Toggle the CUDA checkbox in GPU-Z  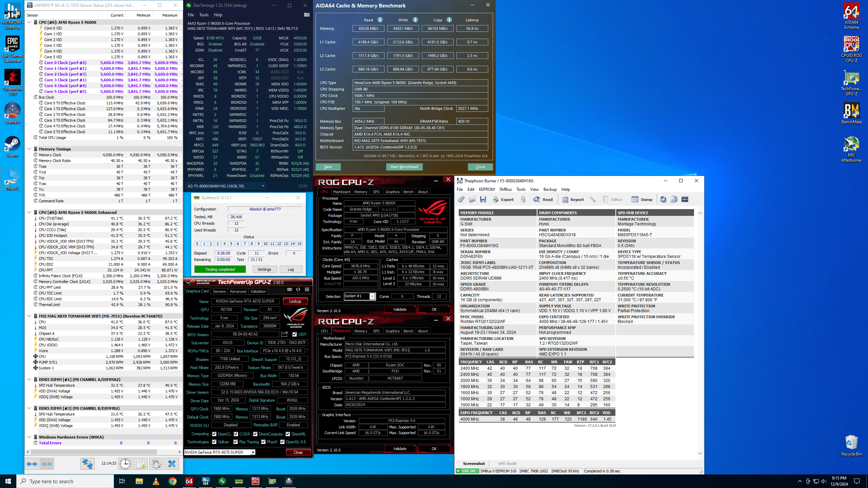236,434
